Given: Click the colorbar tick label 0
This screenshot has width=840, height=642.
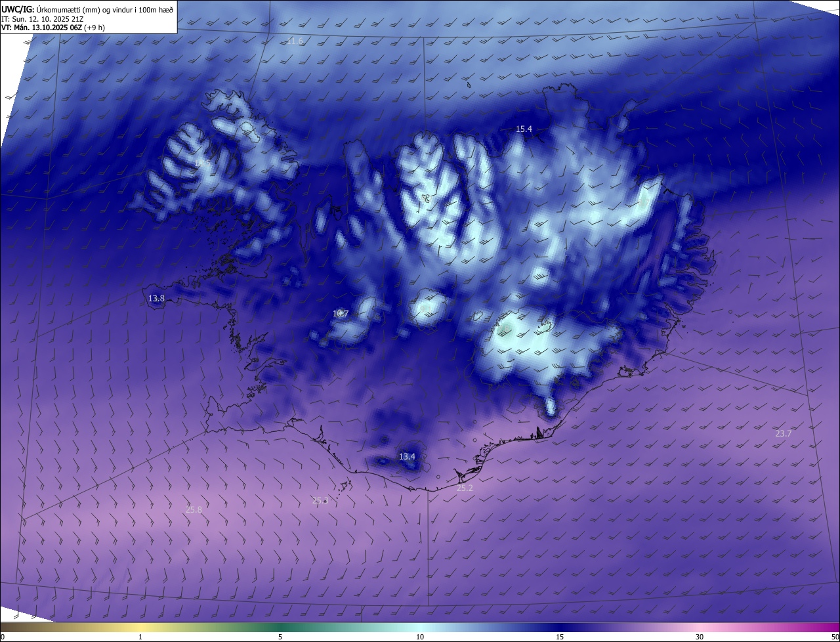Looking at the screenshot, I should [x=3, y=637].
